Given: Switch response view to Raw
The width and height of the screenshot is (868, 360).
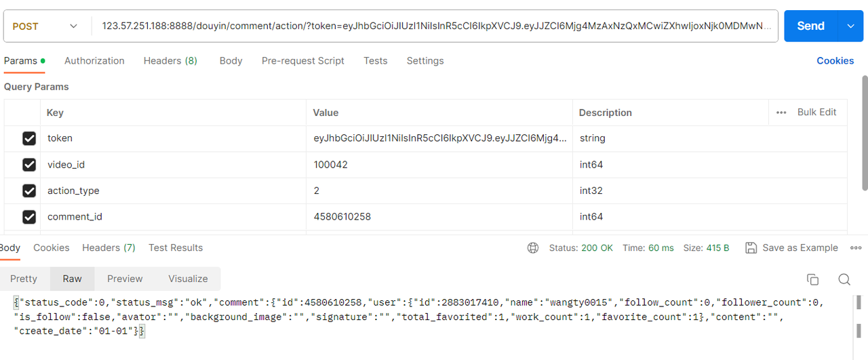Looking at the screenshot, I should point(72,279).
